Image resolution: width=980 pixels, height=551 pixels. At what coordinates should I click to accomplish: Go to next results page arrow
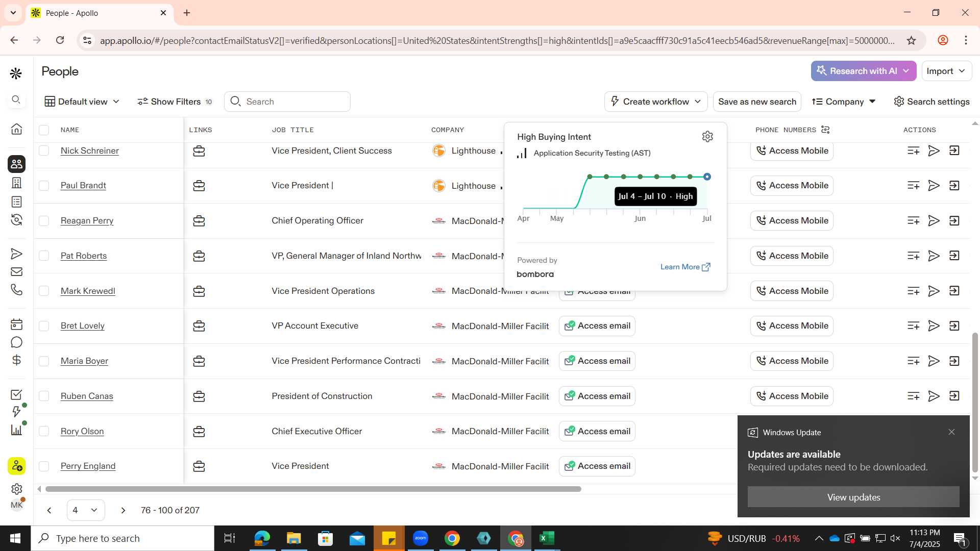(123, 510)
